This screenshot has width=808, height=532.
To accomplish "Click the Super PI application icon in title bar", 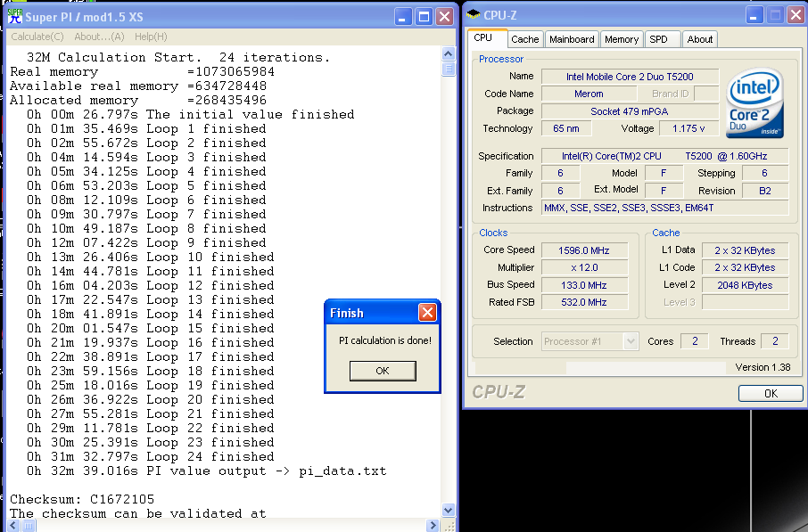I will point(15,16).
